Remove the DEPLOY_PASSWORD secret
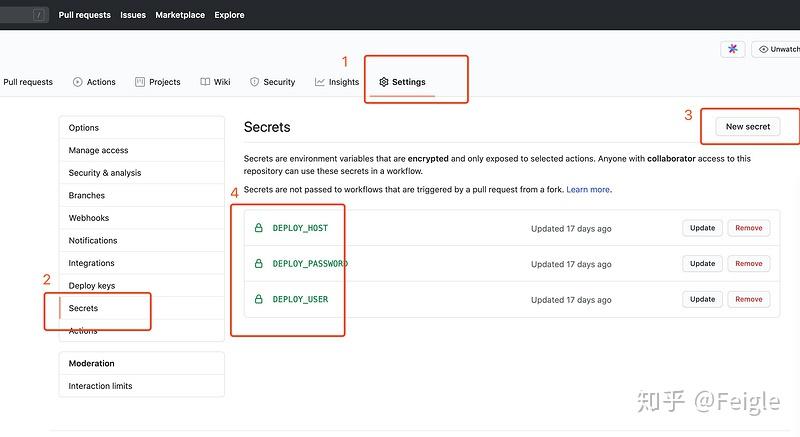Screen dimensions: 800x437 (748, 264)
